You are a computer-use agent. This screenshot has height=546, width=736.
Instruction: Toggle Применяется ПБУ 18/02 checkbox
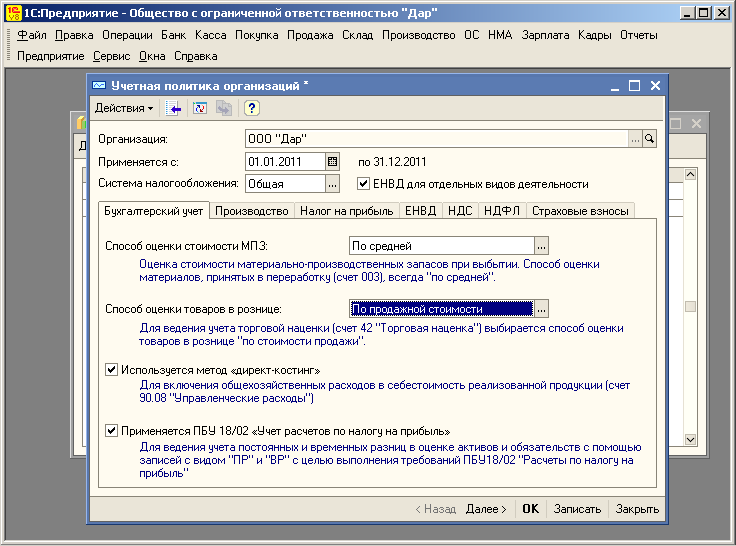click(x=111, y=431)
